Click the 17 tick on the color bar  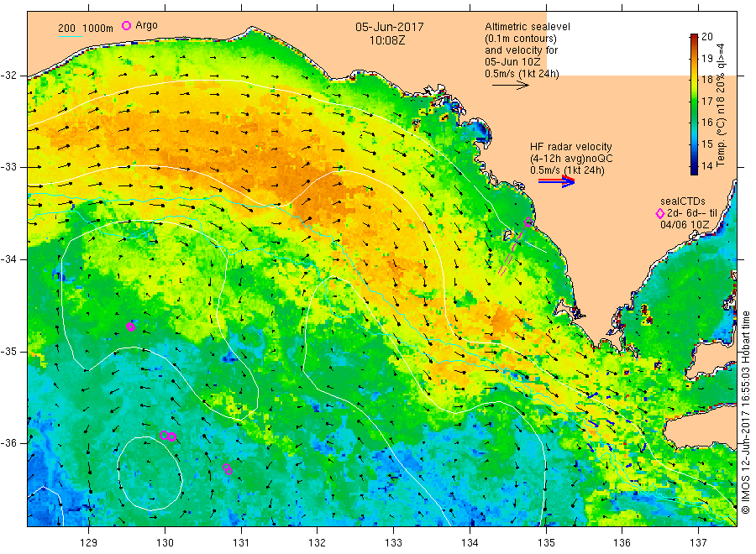pos(706,102)
